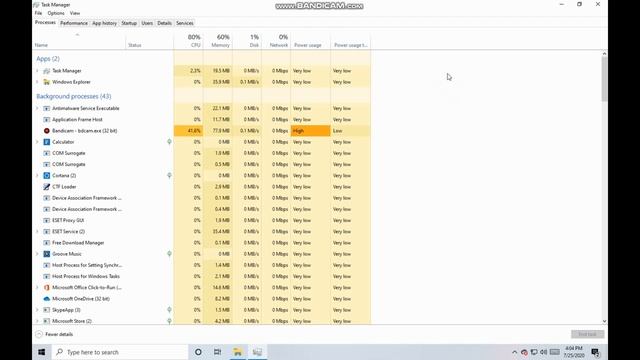Image resolution: width=640 pixels, height=360 pixels.
Task: Click the Calculator suspended leaf status icon
Action: point(169,142)
